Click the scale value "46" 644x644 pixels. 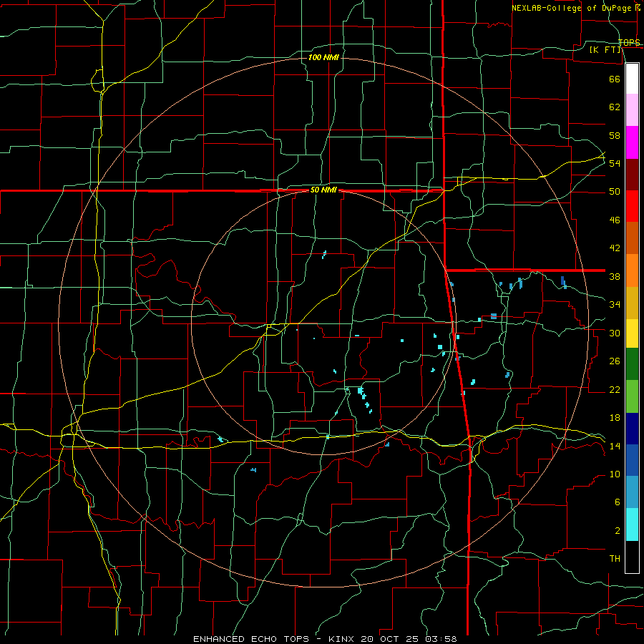[615, 220]
